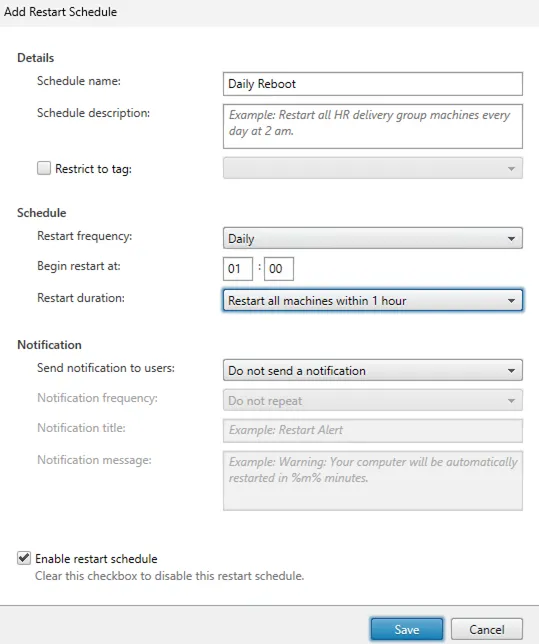Image resolution: width=539 pixels, height=644 pixels.
Task: Click the Begin restart at label
Action: coord(78,266)
